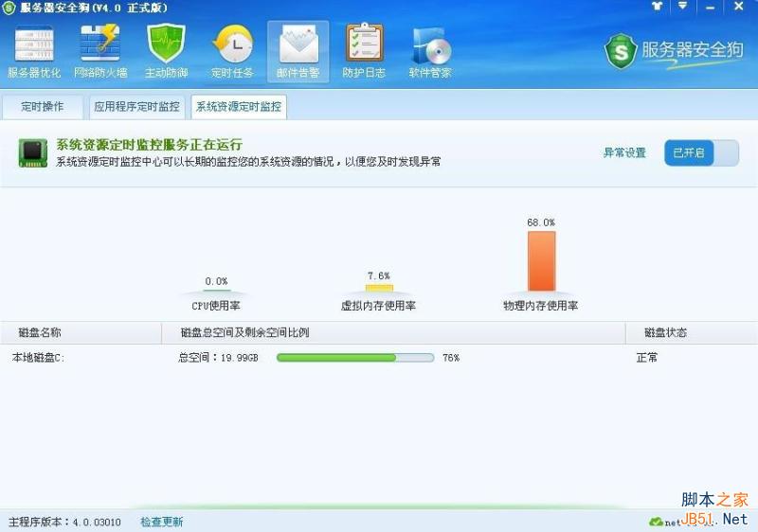The width and height of the screenshot is (758, 532).
Task: Open the title bar dropdown menu arrow
Action: click(x=682, y=7)
